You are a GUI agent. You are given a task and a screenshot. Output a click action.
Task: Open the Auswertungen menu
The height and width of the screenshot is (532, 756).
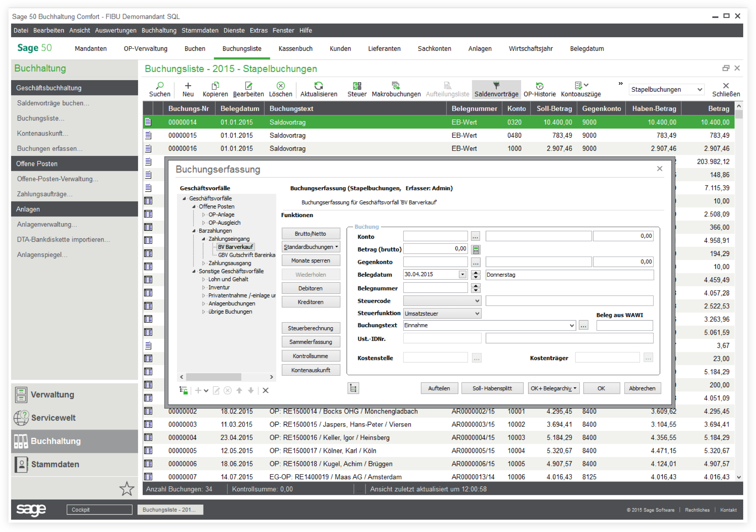(x=116, y=30)
